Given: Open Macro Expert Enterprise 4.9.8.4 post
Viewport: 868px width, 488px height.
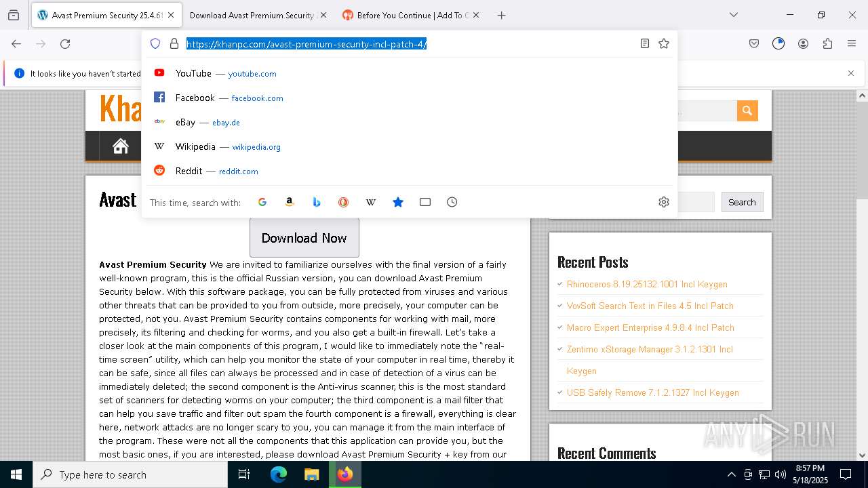Looking at the screenshot, I should click(x=650, y=327).
